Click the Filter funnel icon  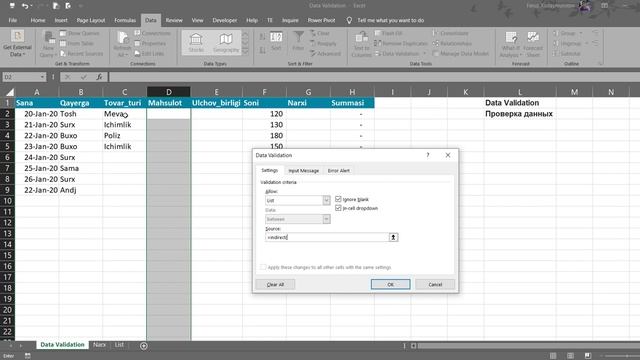[298, 37]
